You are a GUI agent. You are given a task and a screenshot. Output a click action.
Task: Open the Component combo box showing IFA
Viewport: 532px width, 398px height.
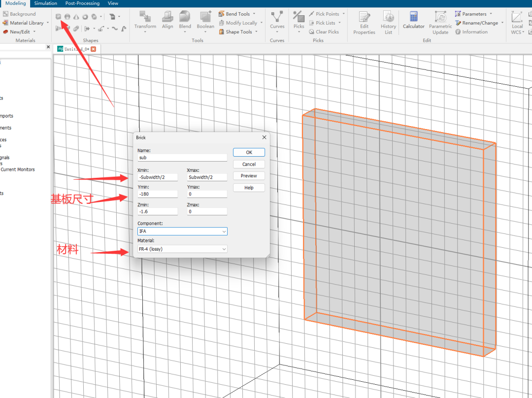coord(182,232)
